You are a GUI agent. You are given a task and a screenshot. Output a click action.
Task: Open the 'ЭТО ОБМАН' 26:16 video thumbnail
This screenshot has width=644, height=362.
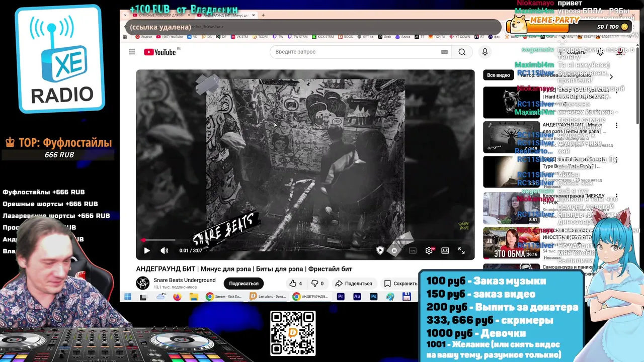(x=511, y=243)
